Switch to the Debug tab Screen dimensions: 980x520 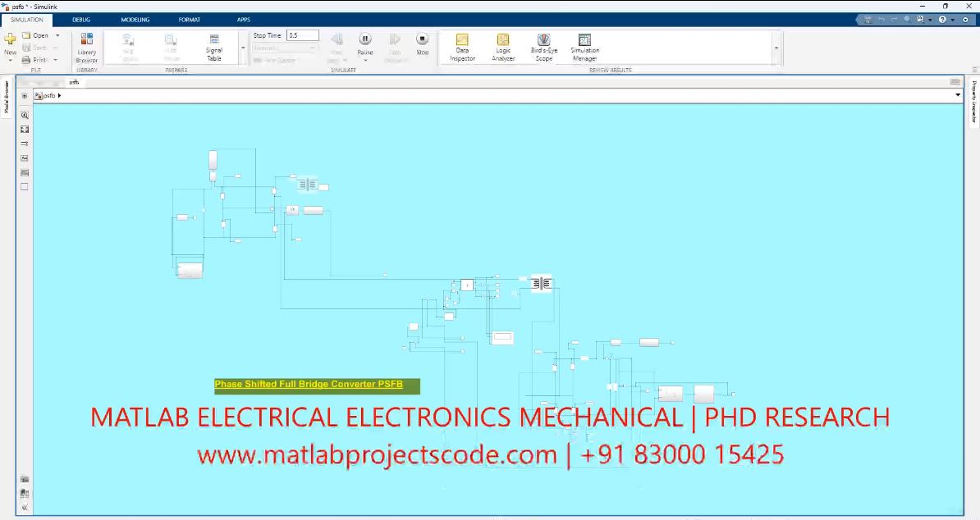point(81,20)
